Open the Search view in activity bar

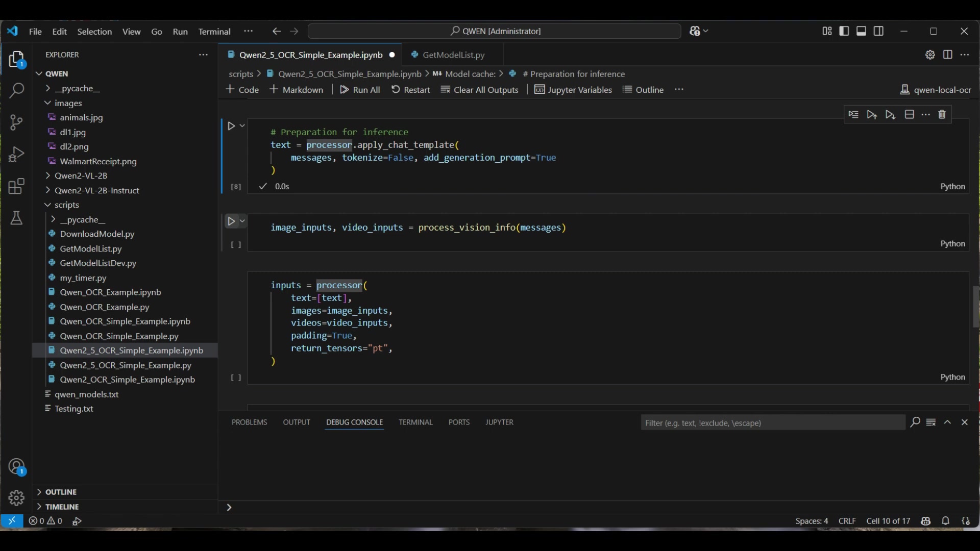[x=16, y=91]
